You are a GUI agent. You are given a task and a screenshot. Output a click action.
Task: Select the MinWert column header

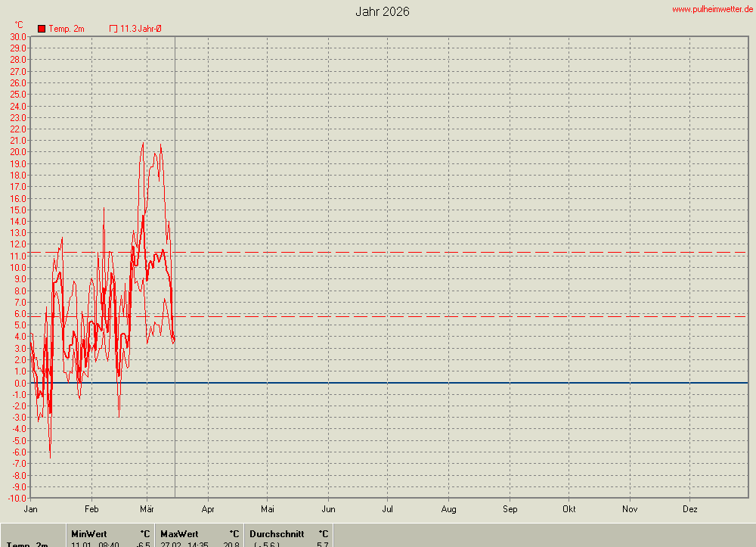click(88, 533)
